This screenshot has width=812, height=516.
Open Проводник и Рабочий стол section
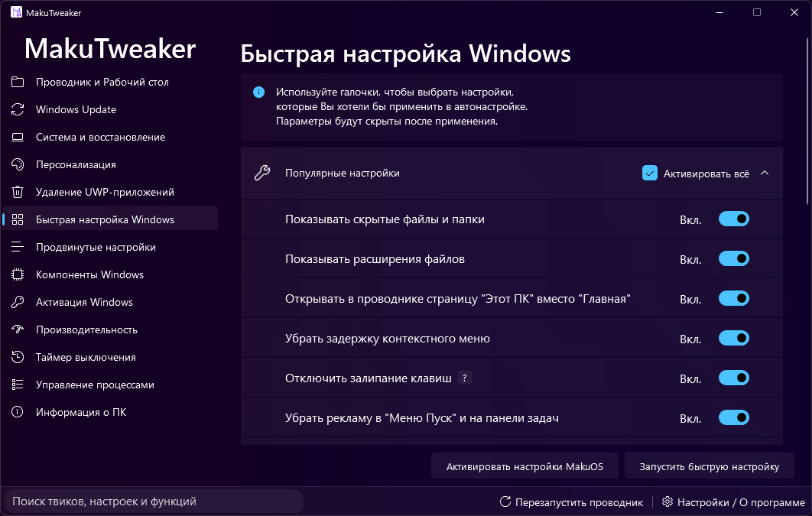[x=110, y=82]
